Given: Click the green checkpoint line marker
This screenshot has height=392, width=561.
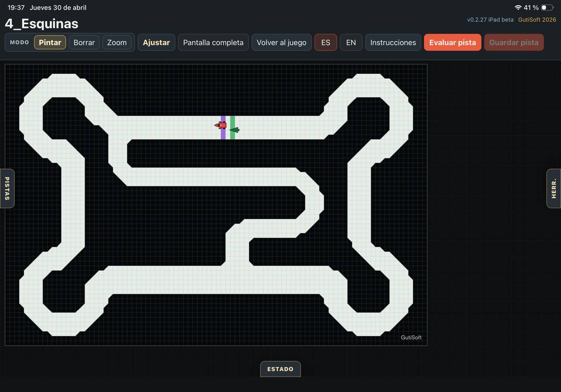Looking at the screenshot, I should pyautogui.click(x=233, y=128).
